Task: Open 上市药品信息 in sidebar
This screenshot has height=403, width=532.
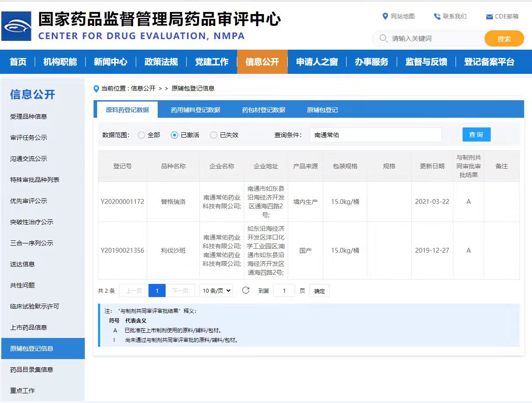Action: [43, 327]
